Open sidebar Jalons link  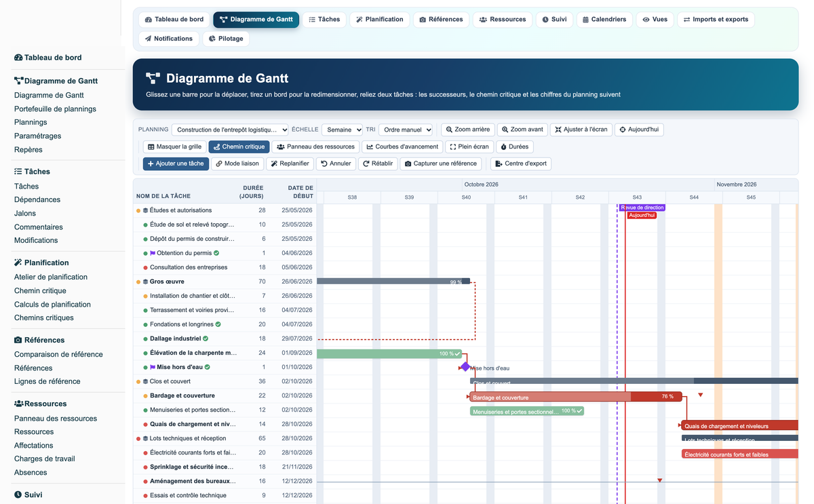coord(25,213)
